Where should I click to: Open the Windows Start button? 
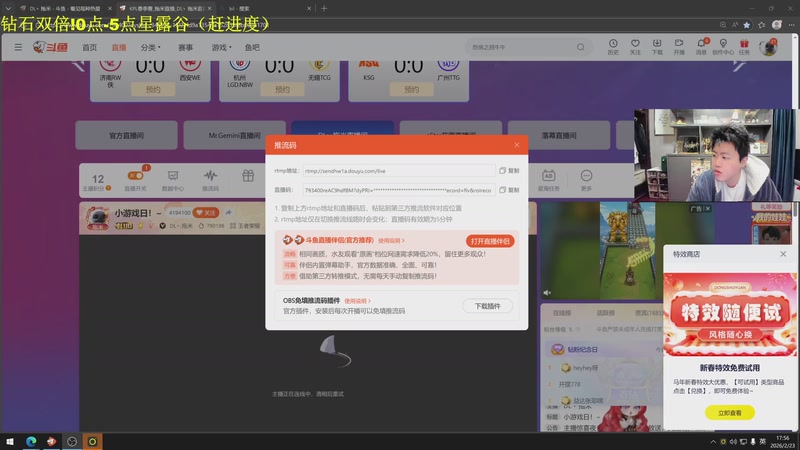click(x=10, y=441)
